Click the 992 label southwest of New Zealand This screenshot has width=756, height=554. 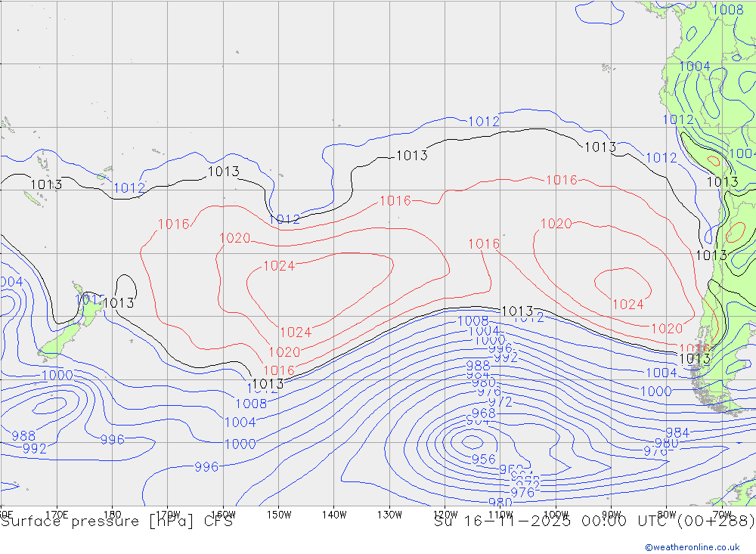35,449
